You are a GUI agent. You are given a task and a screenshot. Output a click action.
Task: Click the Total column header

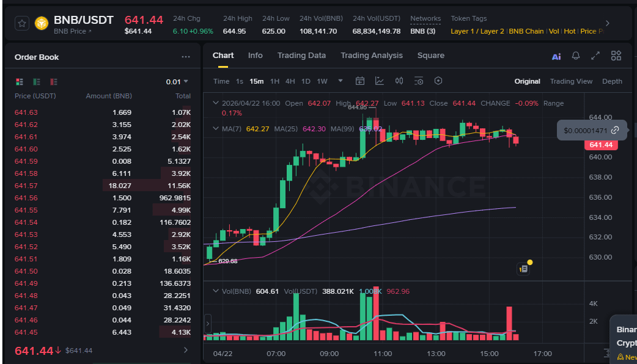(183, 96)
